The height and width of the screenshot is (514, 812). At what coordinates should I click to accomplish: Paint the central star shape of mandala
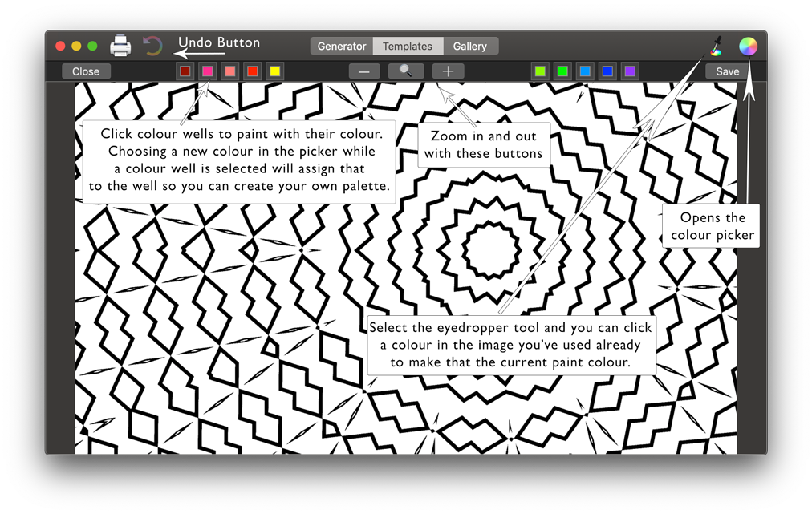pos(491,250)
